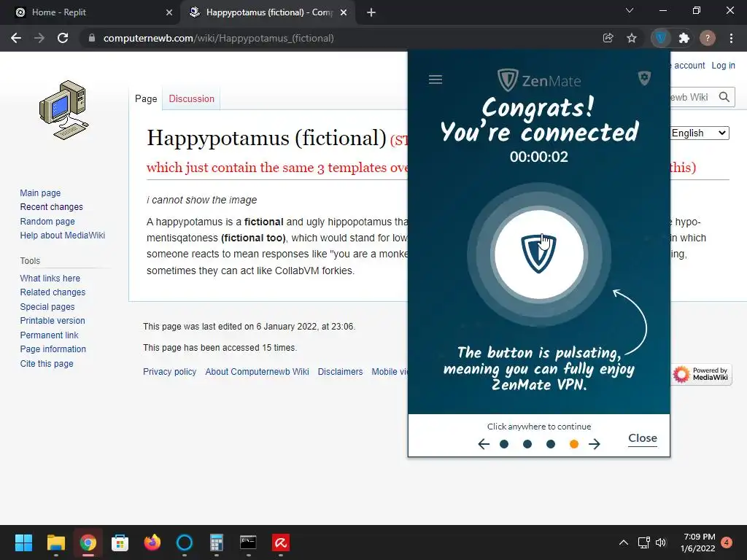
Task: Open Help about MediaWiki link
Action: point(63,236)
